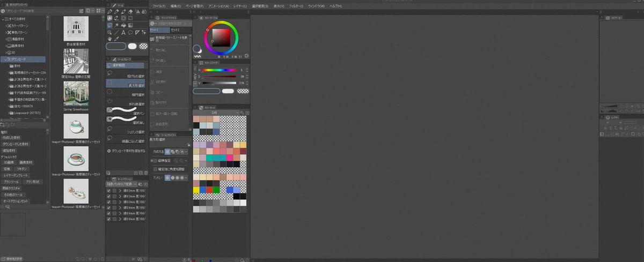644x262 pixels.
Task: Click ダウンロード素材を追加する button
Action: click(x=126, y=152)
